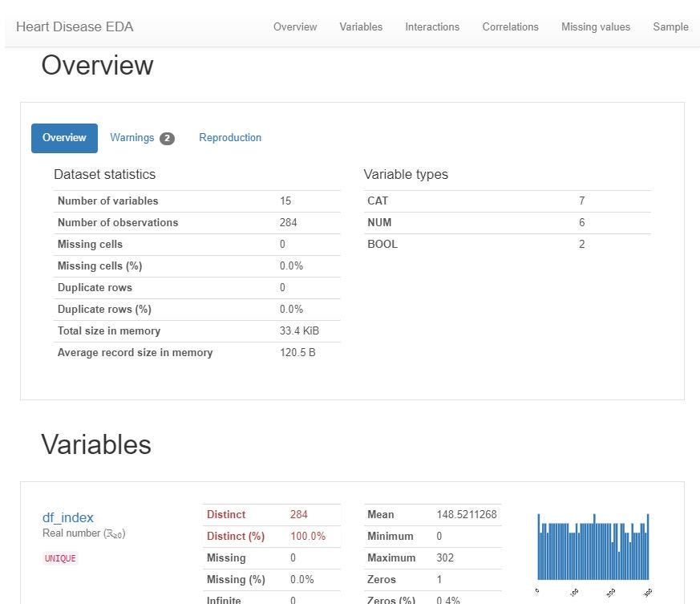The height and width of the screenshot is (604, 700).
Task: Click the Heart Disease EDA brand title
Action: point(75,26)
